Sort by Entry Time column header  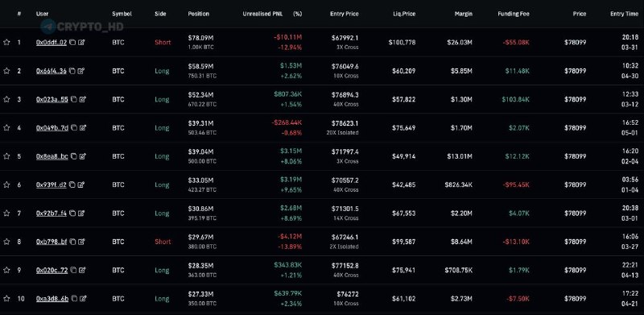click(625, 14)
